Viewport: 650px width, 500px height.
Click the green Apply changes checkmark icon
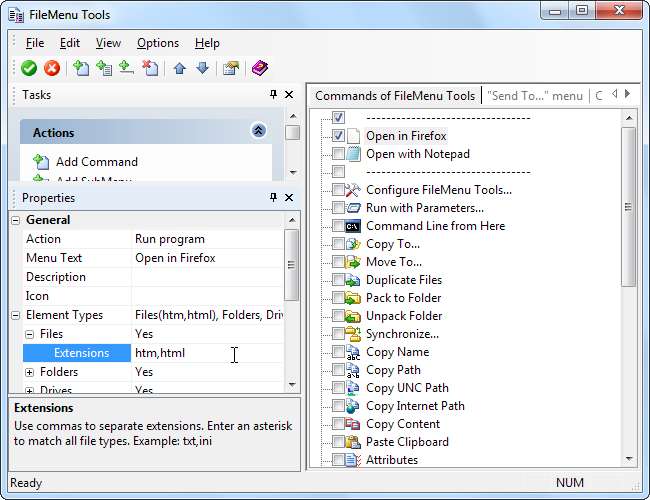(29, 68)
